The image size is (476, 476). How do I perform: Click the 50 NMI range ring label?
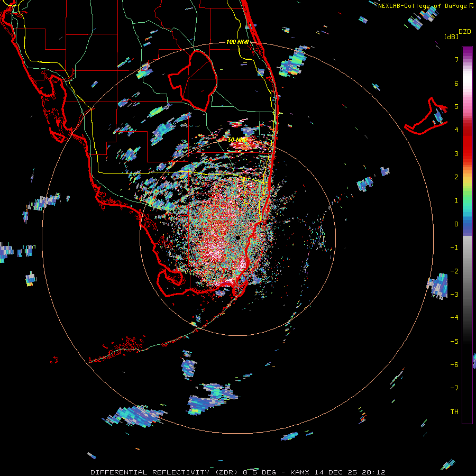[237, 140]
